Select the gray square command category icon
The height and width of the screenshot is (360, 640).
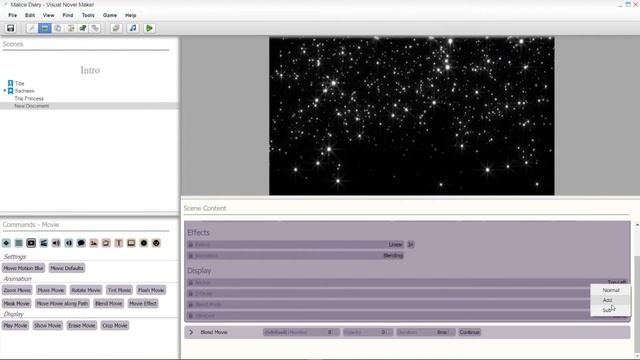tap(19, 243)
